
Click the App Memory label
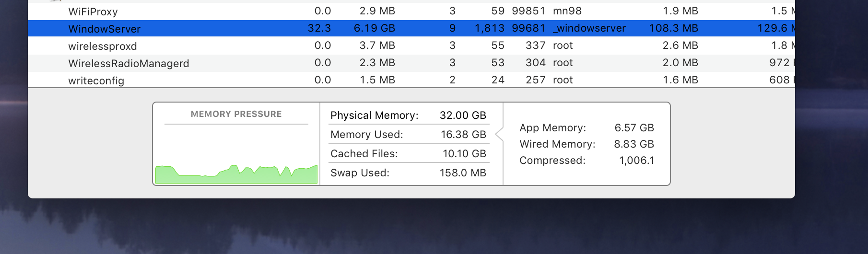(x=552, y=128)
